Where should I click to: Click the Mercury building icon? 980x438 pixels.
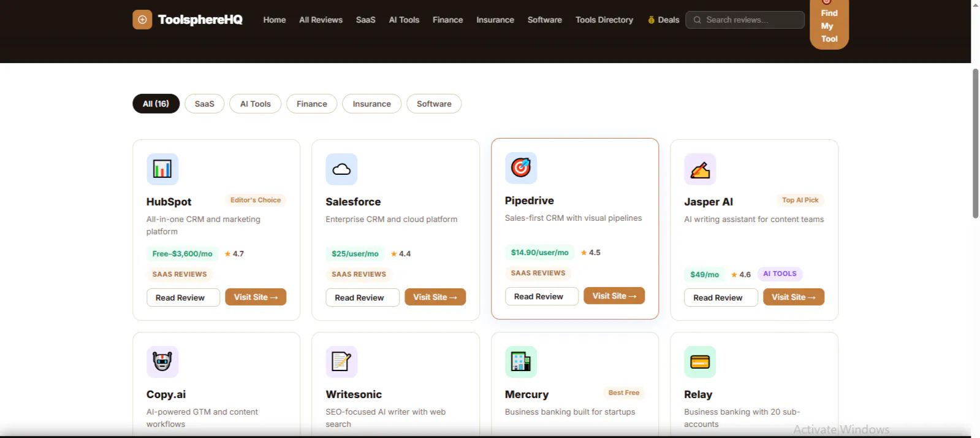521,362
